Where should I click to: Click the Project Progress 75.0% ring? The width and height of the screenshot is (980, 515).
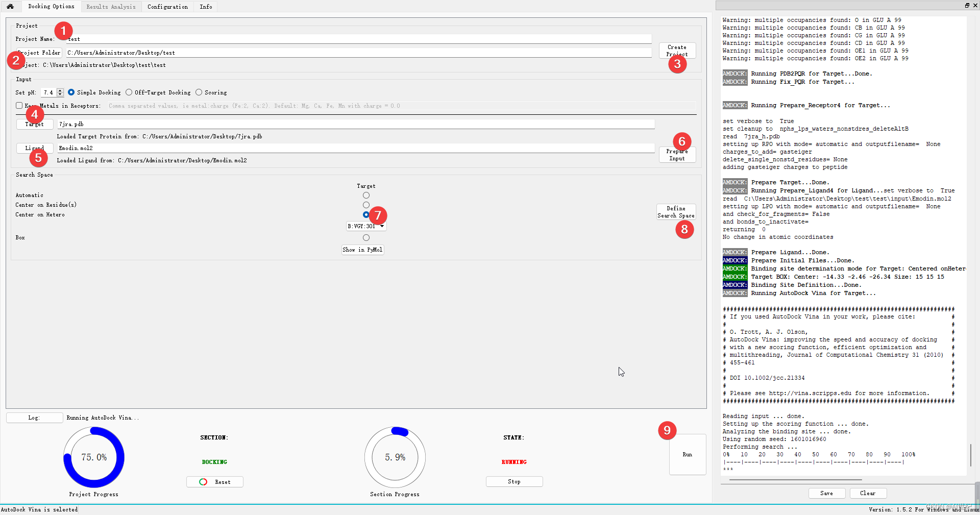click(94, 457)
